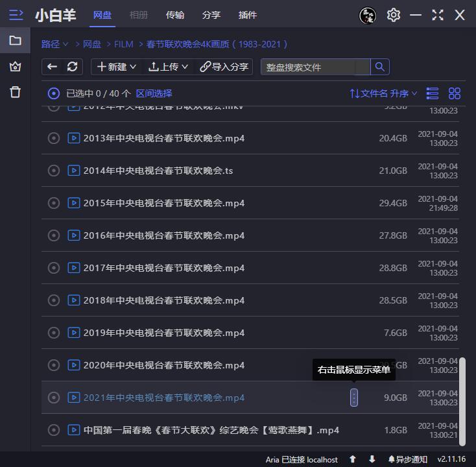476x467 pixels.
Task: Click the video icon of the 2020 file
Action: [x=74, y=365]
